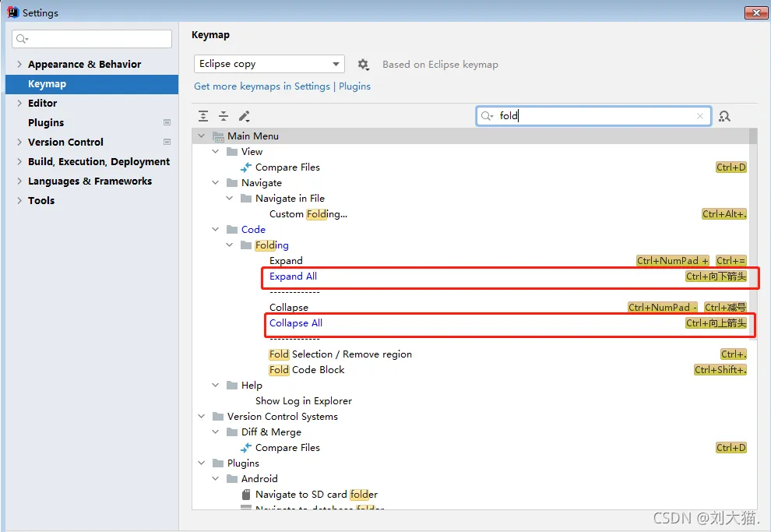Click the Navigate folder icon
The height and width of the screenshot is (532, 771).
point(232,183)
